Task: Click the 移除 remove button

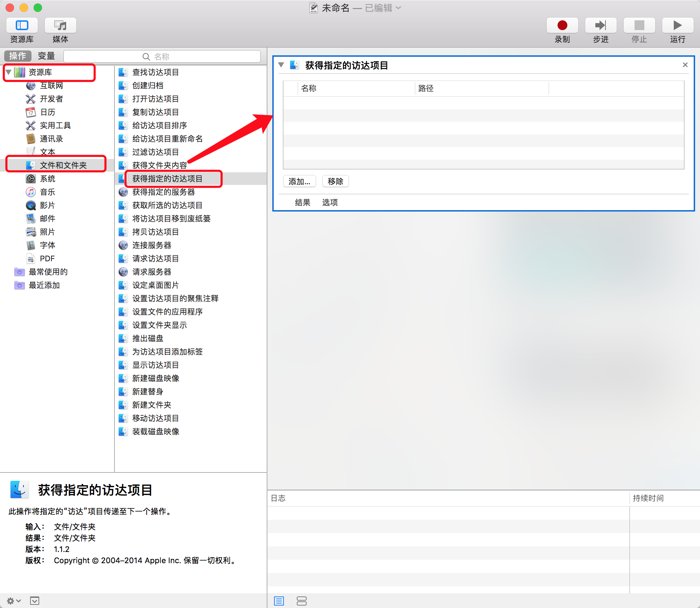Action: [x=335, y=181]
